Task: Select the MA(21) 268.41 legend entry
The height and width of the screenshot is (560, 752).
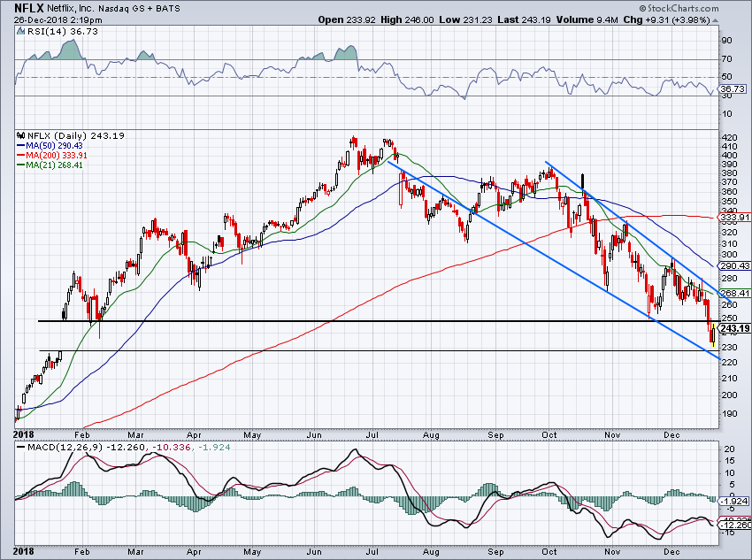Action: 50,165
